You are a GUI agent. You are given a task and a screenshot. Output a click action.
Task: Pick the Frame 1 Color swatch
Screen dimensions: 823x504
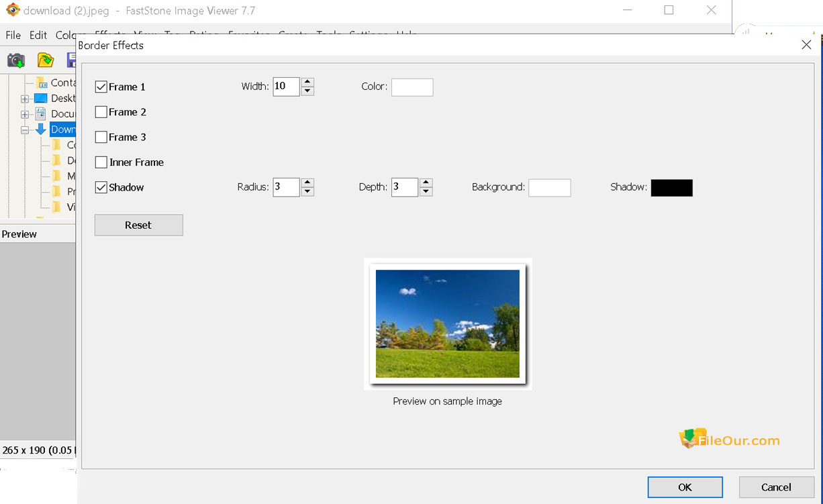click(x=412, y=87)
